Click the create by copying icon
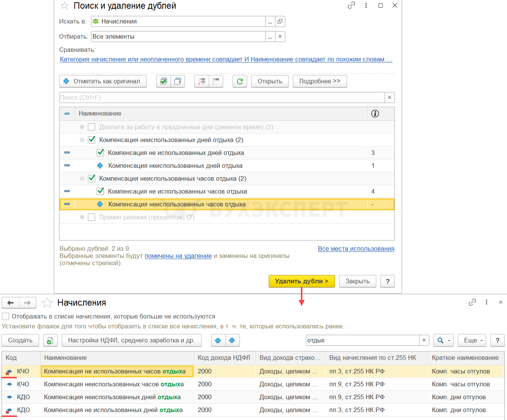507x420 pixels. pos(50,340)
